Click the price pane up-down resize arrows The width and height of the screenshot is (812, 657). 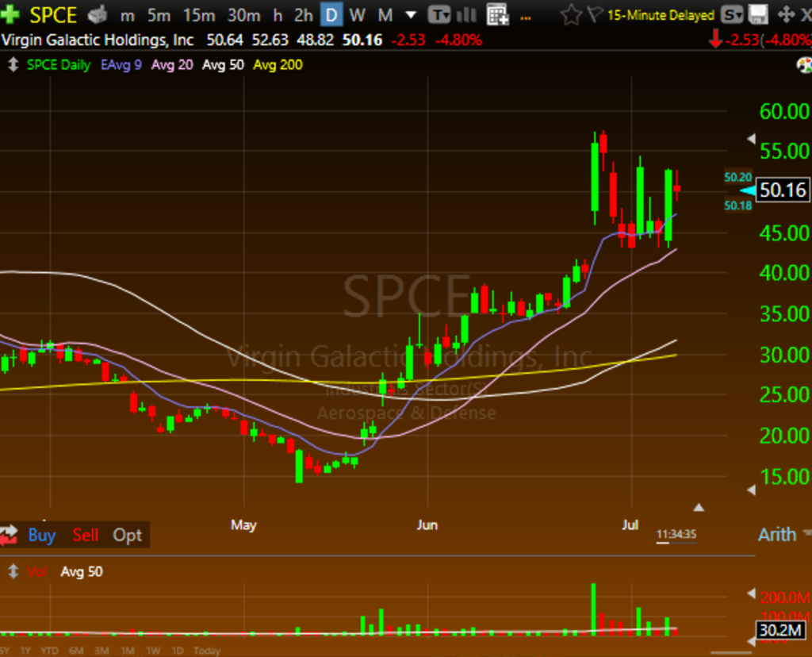[13, 65]
